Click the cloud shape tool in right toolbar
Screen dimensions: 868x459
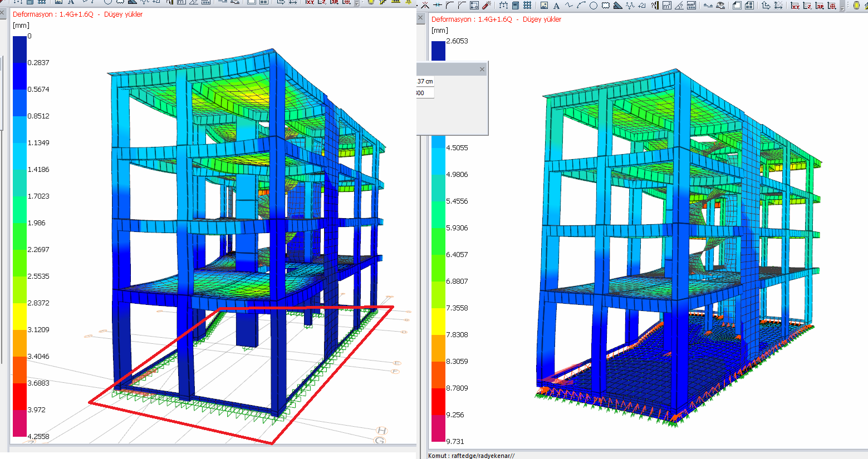point(605,6)
